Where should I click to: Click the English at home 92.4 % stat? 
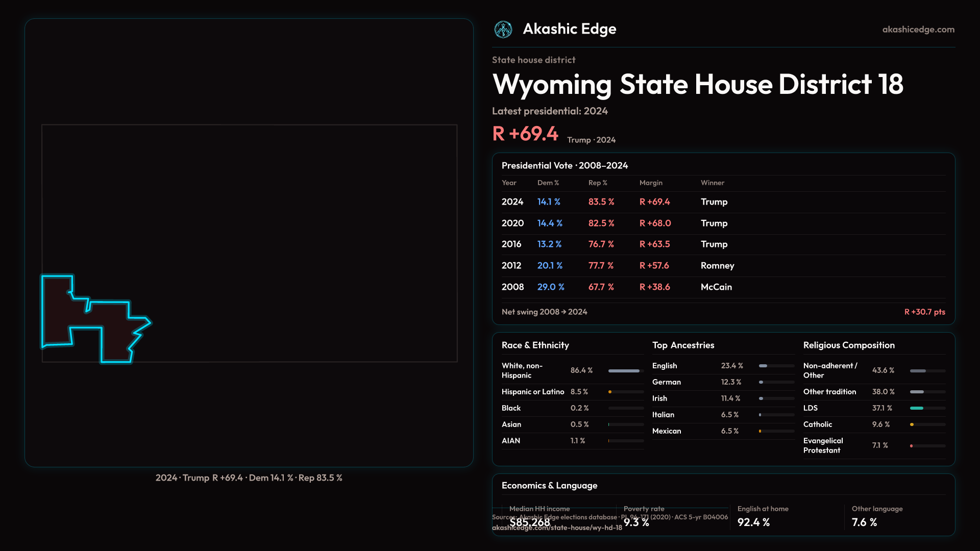click(x=753, y=522)
